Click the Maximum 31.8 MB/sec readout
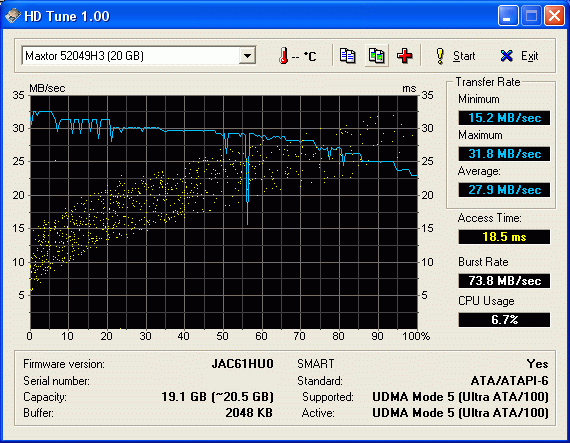 pos(504,154)
